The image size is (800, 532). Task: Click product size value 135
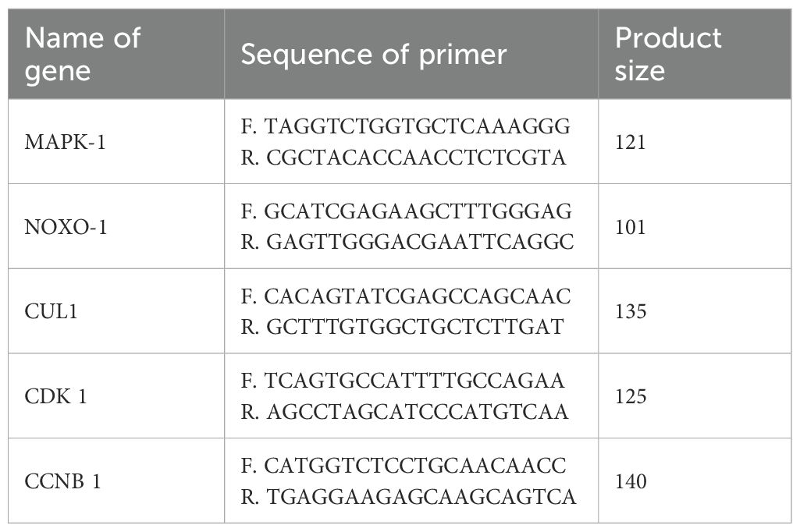click(631, 312)
